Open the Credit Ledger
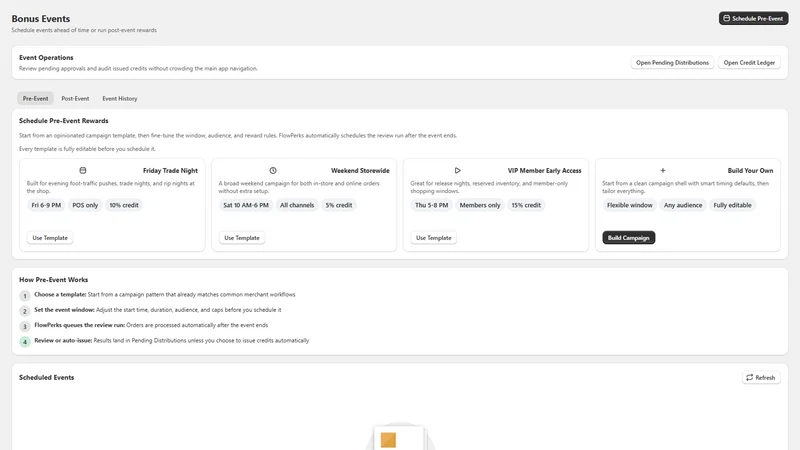800x450 pixels. (x=749, y=62)
